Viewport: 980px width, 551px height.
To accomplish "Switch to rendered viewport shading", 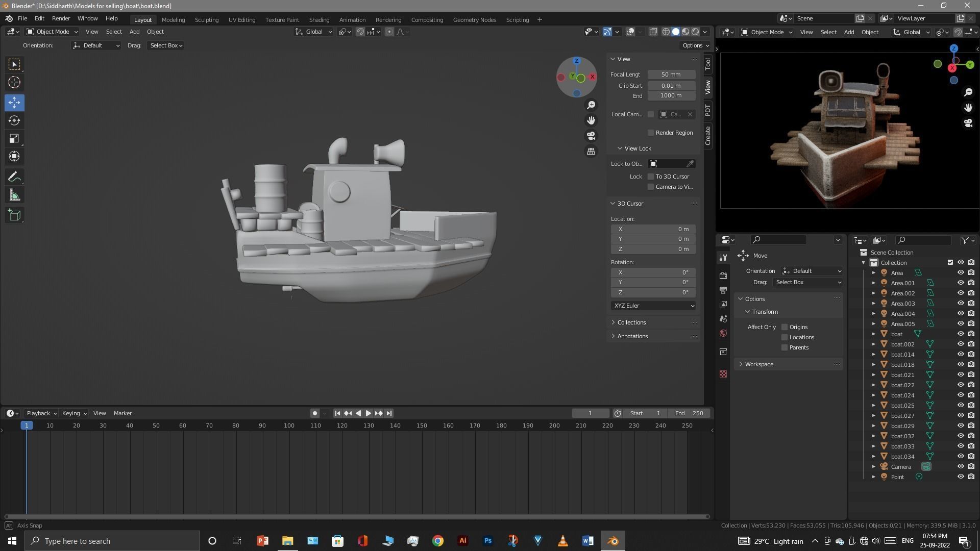I will click(695, 32).
